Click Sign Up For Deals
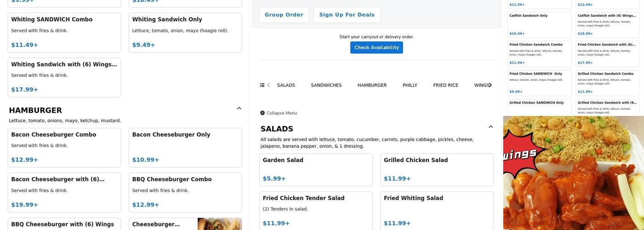The width and height of the screenshot is (644, 230). (347, 15)
